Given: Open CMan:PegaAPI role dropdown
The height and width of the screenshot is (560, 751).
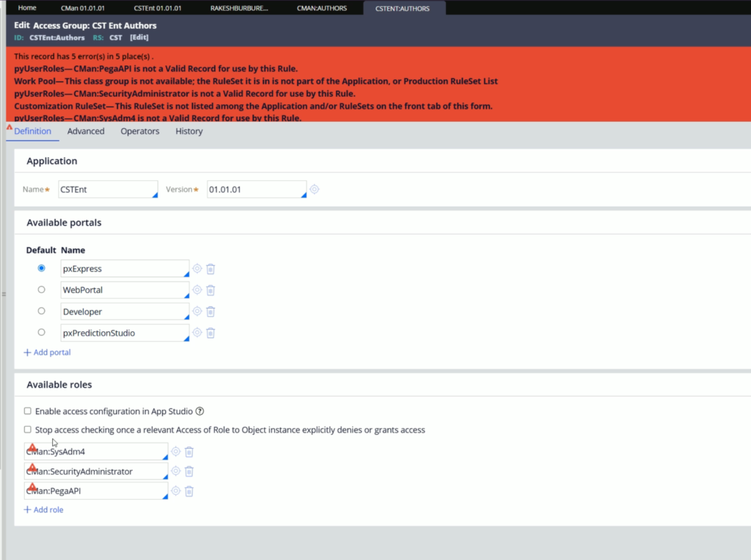Looking at the screenshot, I should (x=165, y=496).
